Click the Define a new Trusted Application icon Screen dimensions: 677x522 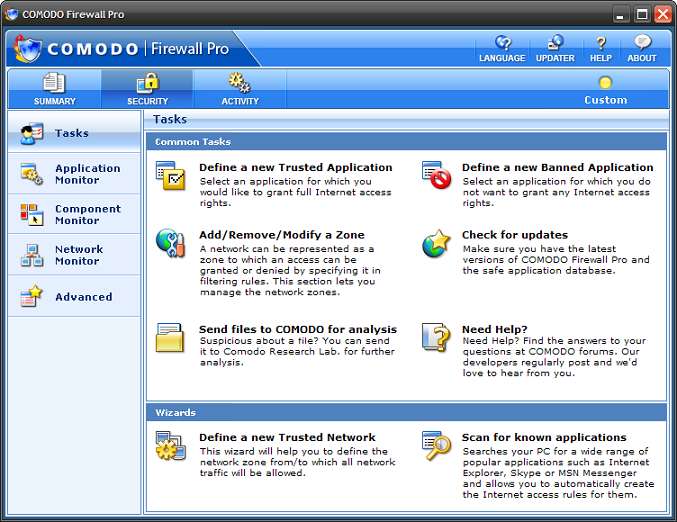coord(171,175)
